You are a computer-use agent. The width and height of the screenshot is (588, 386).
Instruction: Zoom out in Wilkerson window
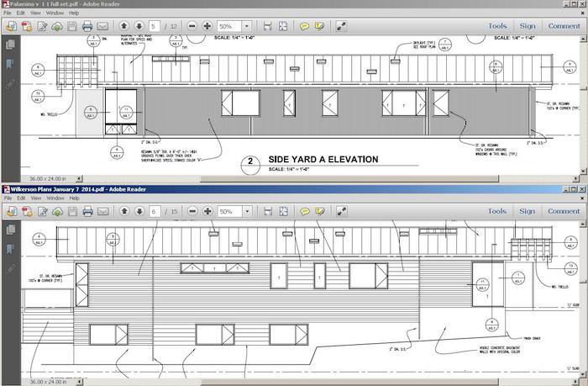click(192, 211)
